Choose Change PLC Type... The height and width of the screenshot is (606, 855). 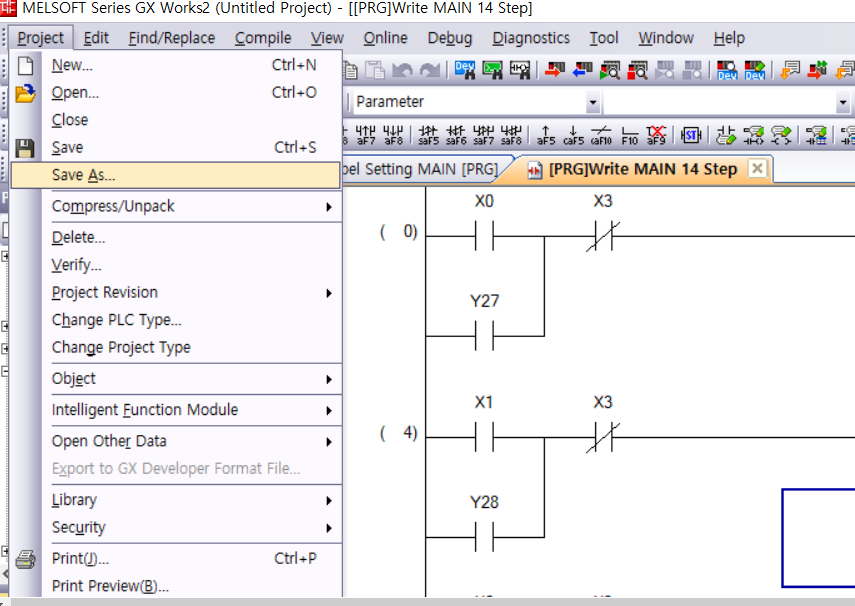pos(176,320)
